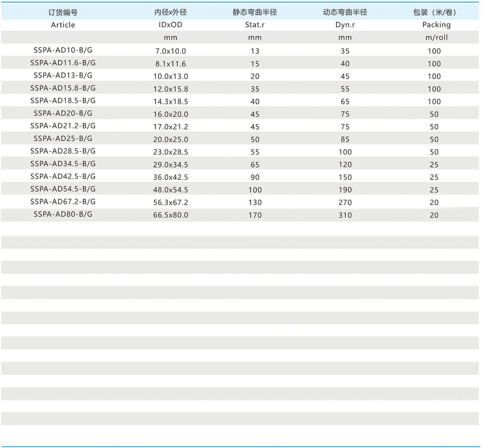The width and height of the screenshot is (482, 448).
Task: Click the 包装（米/卷） column header
Action: click(434, 12)
